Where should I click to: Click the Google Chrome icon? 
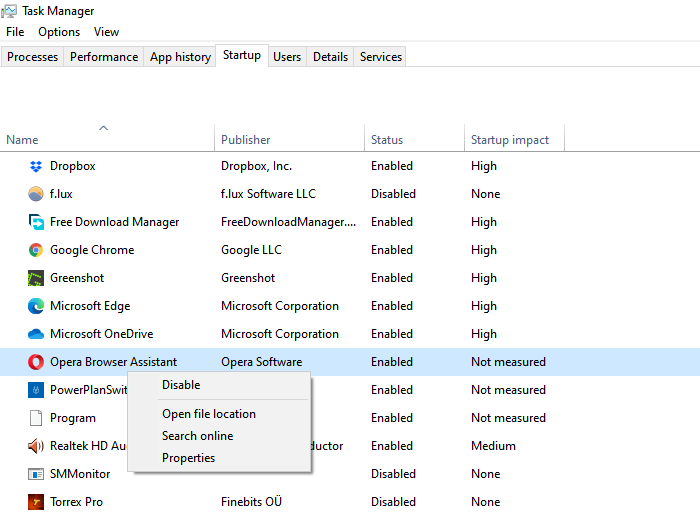click(x=36, y=250)
